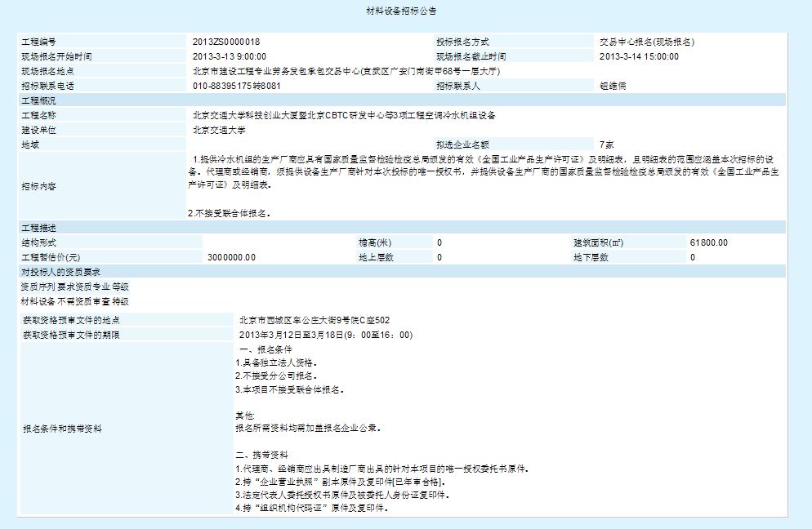Viewport: 812px width, 529px height.
Task: Select item 2 about 企业营业执照 副本
Action: coord(341,482)
